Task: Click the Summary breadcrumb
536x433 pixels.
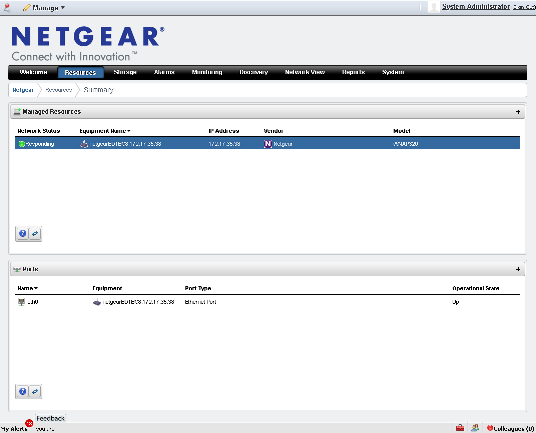Action: tap(98, 90)
